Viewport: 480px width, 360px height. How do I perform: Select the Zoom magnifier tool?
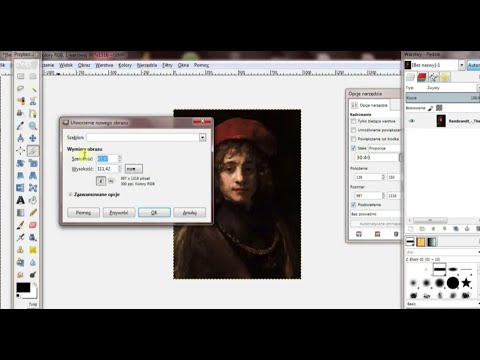click(33, 126)
